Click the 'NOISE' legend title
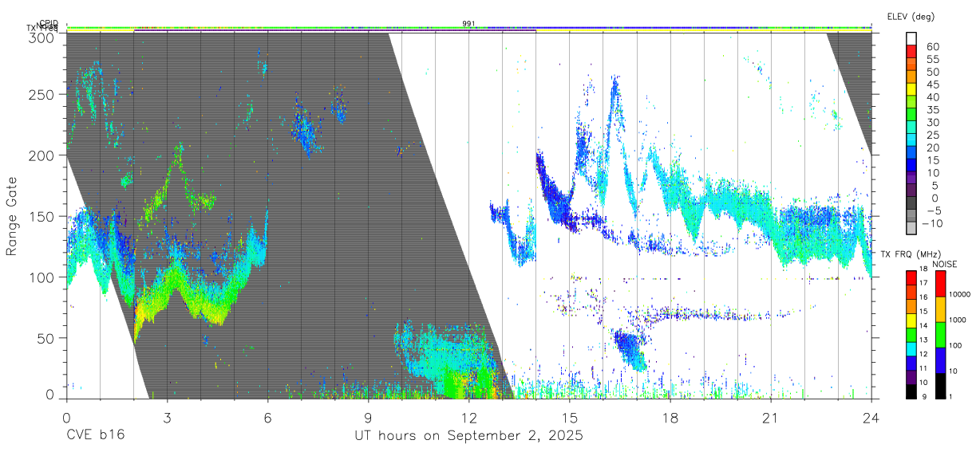The image size is (980, 452). [x=945, y=264]
